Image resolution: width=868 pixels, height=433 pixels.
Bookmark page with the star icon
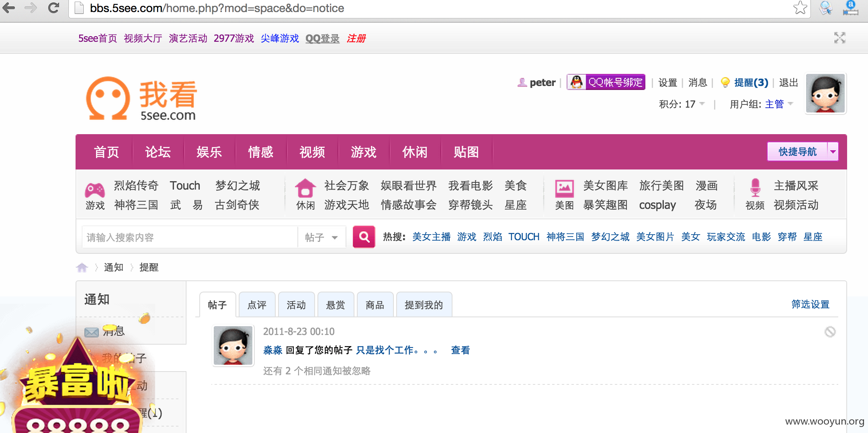pyautogui.click(x=800, y=8)
